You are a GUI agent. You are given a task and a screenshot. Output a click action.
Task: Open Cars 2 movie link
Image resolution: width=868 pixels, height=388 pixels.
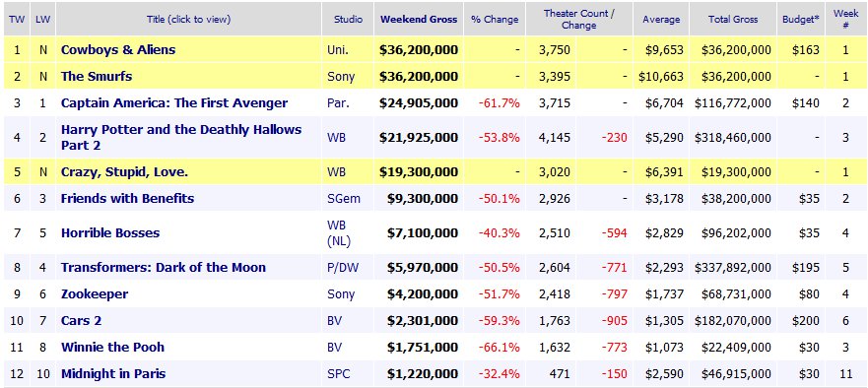[x=82, y=320]
